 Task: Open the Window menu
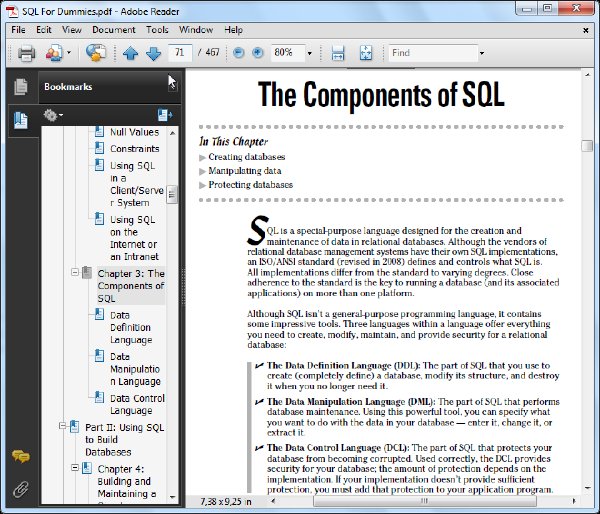pyautogui.click(x=196, y=30)
